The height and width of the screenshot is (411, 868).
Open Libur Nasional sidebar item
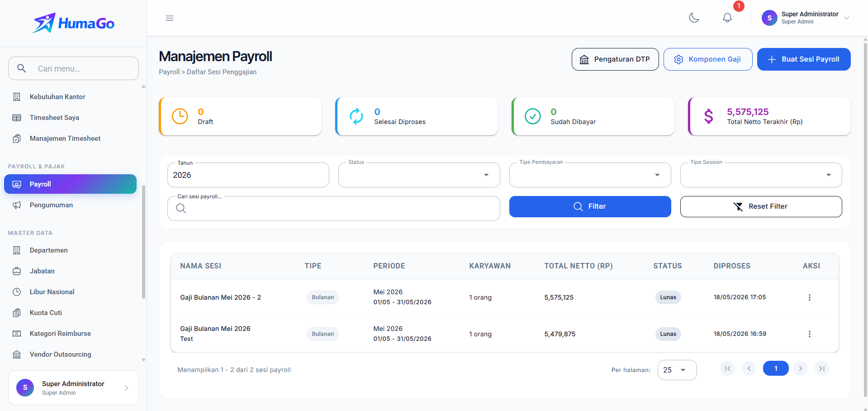(71, 292)
